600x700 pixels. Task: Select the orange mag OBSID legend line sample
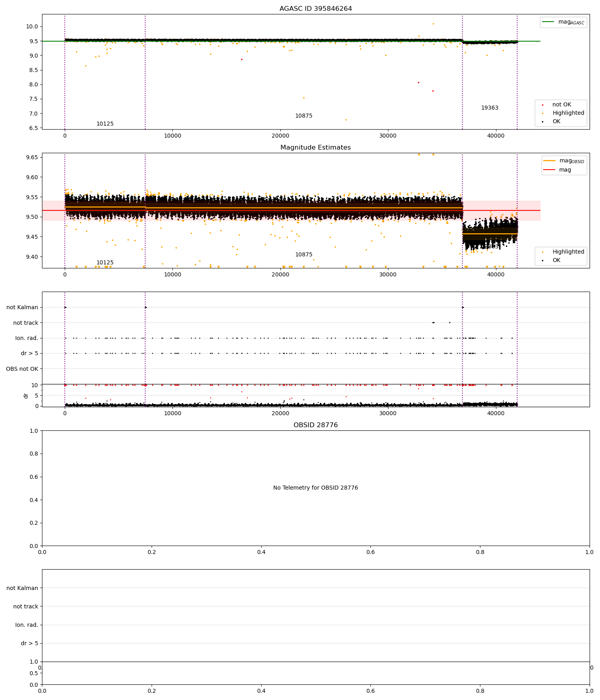(549, 160)
